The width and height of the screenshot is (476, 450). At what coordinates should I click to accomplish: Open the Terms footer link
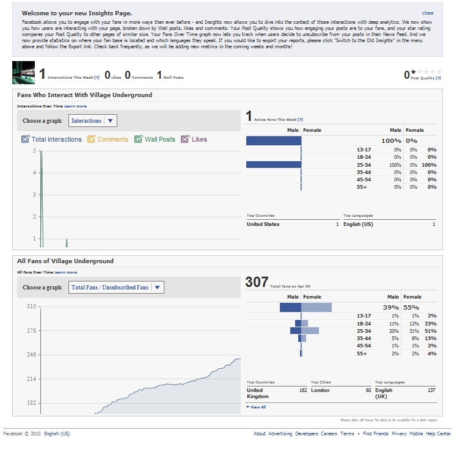click(x=347, y=434)
